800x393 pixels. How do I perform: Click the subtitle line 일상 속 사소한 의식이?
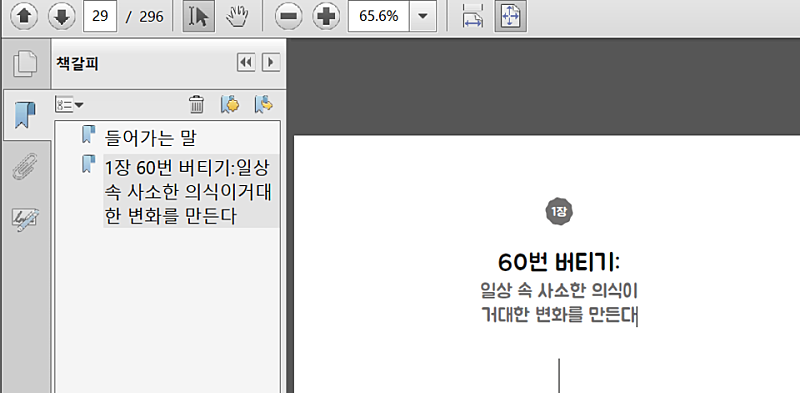(x=559, y=291)
